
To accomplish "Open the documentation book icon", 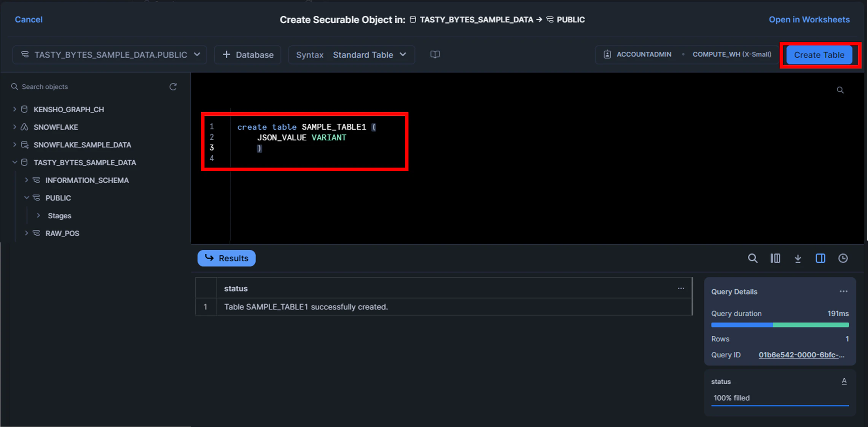I will 435,54.
